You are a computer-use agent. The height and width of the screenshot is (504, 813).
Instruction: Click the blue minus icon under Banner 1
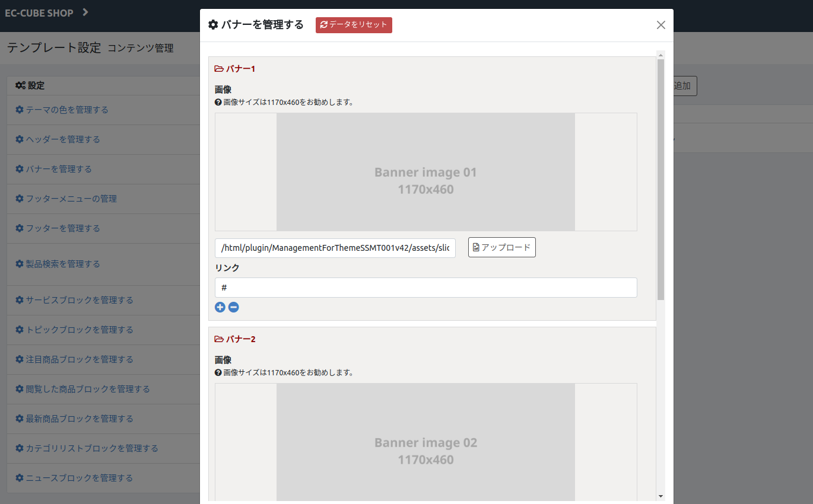(234, 307)
